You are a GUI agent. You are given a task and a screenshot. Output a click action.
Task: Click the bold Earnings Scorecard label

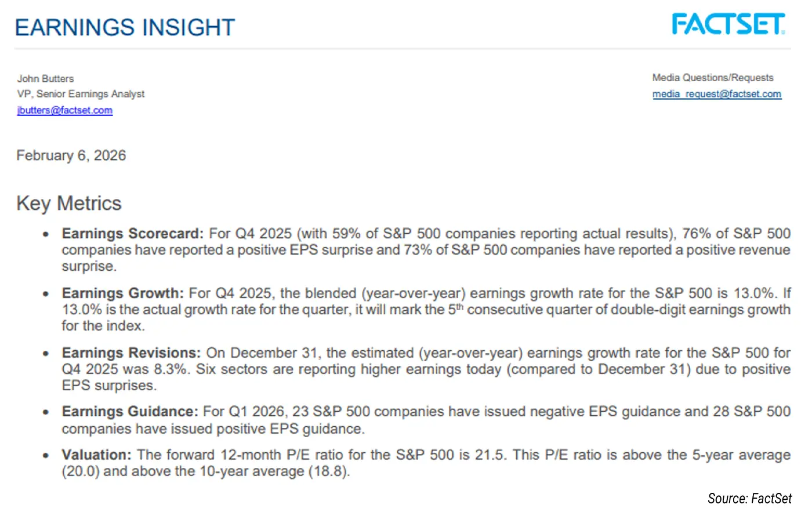tap(132, 234)
